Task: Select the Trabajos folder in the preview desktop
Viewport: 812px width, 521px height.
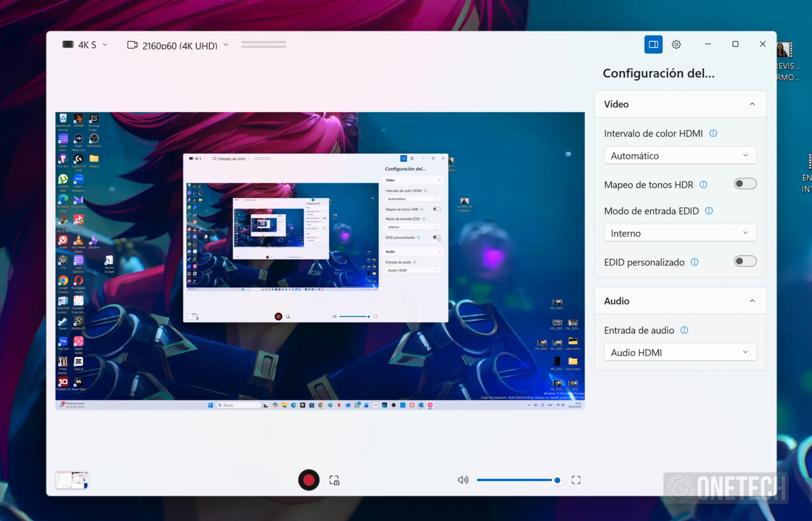Action: pyautogui.click(x=94, y=161)
